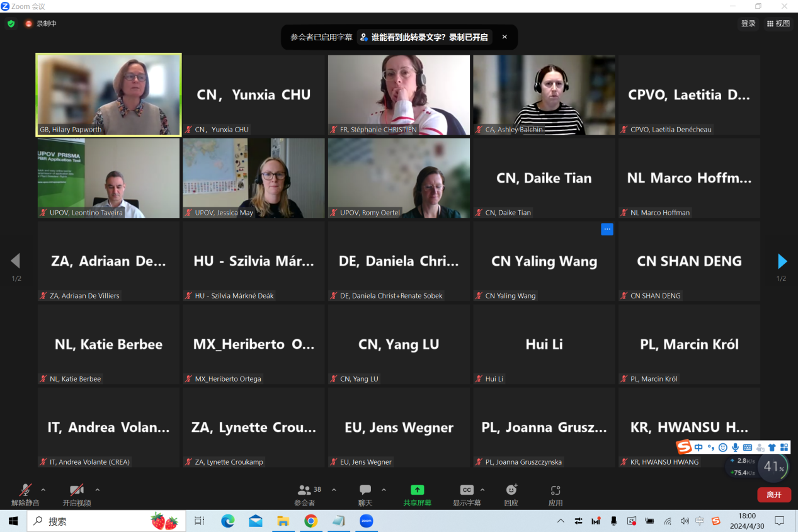Image resolution: width=798 pixels, height=532 pixels.
Task: Turn on the video camera
Action: click(x=76, y=490)
